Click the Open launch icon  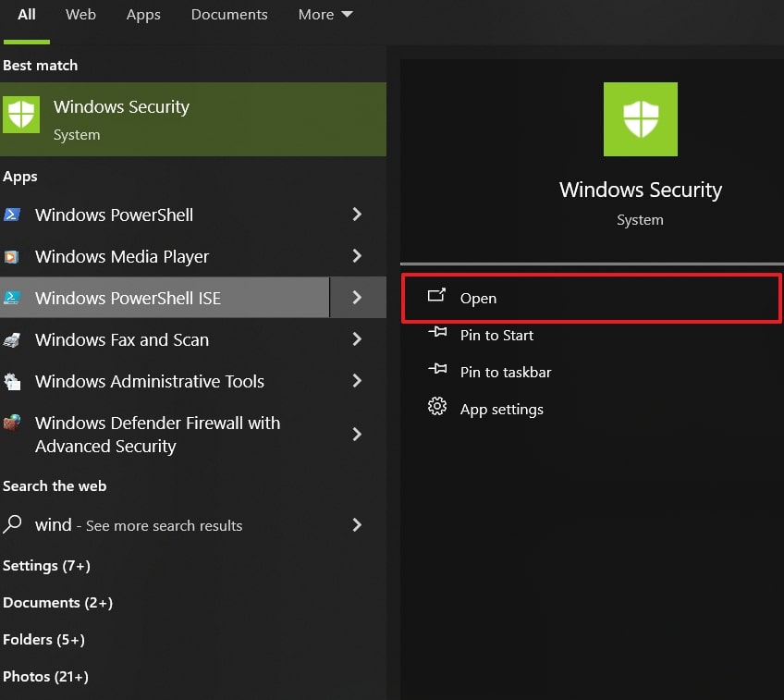pyautogui.click(x=437, y=298)
